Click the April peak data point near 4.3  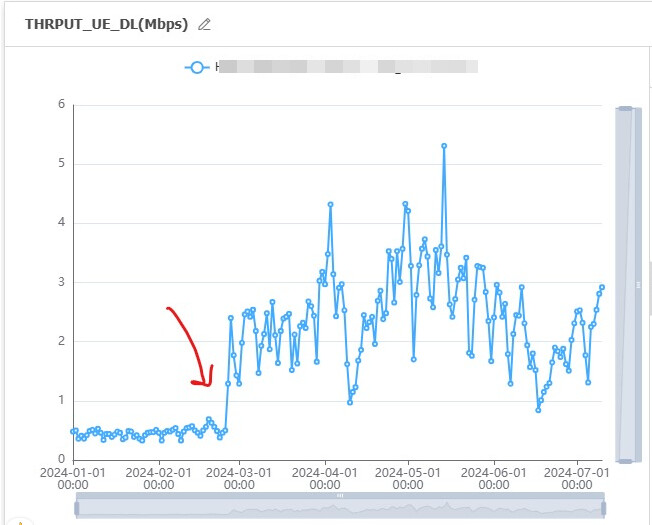tap(330, 205)
